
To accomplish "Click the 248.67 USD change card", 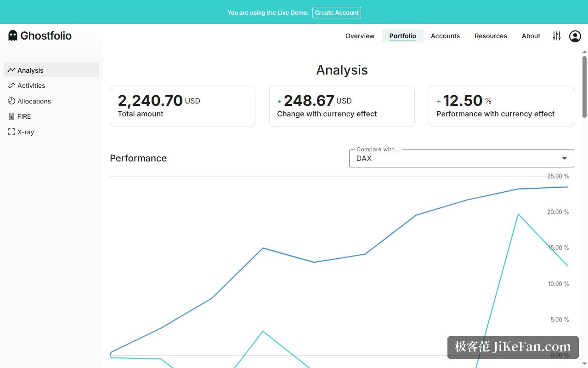I will [342, 106].
